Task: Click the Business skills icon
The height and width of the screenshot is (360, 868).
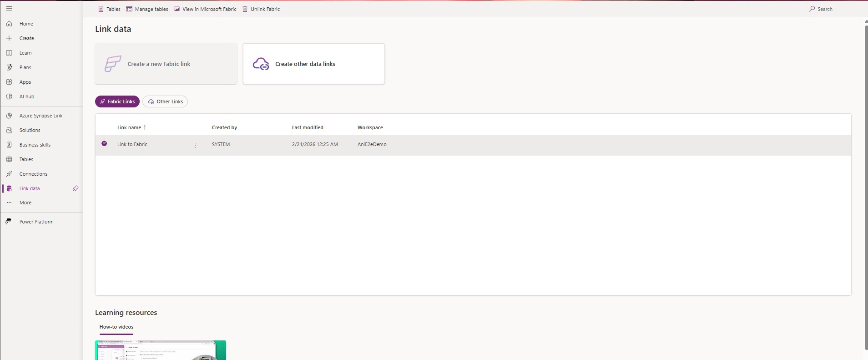Action: coord(9,145)
